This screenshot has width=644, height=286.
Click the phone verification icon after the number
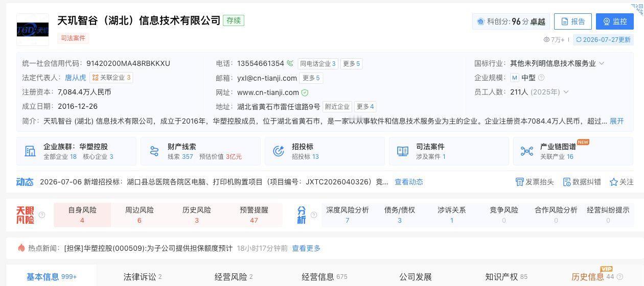[x=290, y=64]
